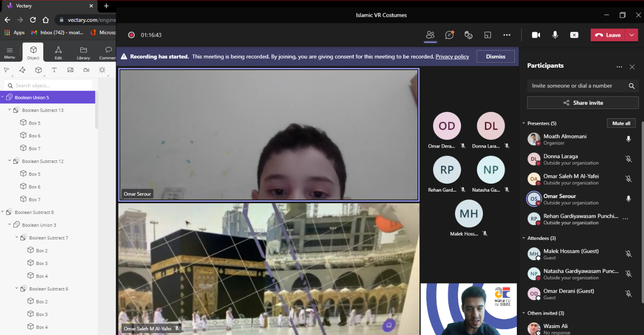
Task: Click Omar Serour's microphone icon in participants
Action: (628, 199)
